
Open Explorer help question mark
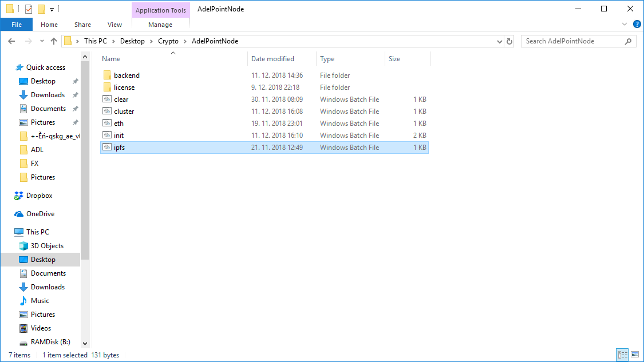(637, 24)
